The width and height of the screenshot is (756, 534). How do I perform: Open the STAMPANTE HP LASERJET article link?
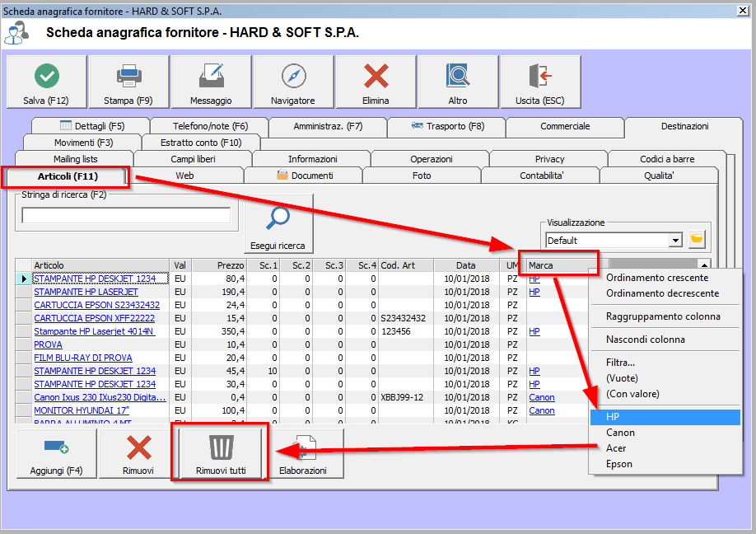tap(86, 292)
